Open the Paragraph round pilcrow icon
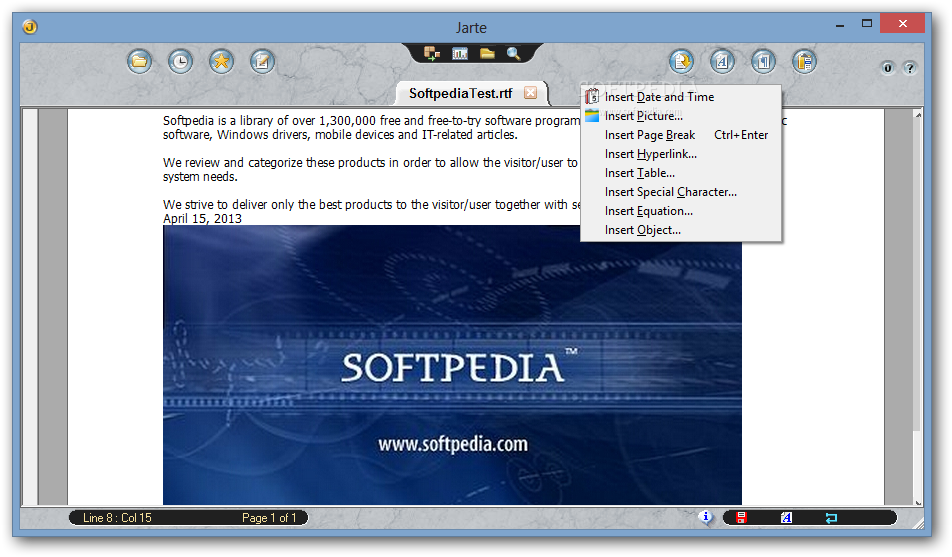The height and width of the screenshot is (557, 952). 763,61
